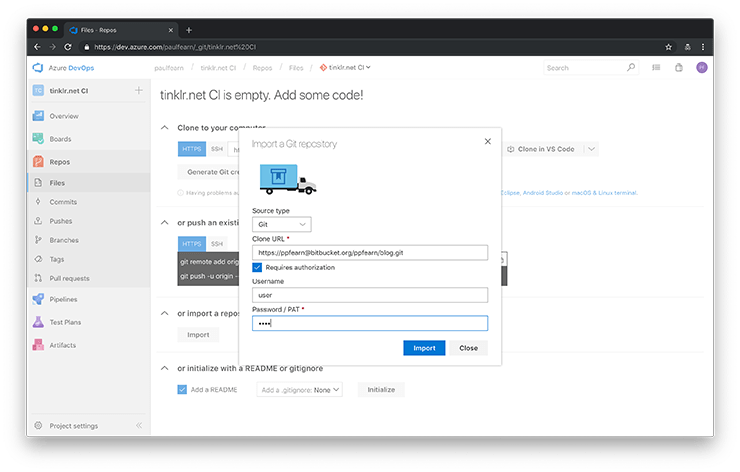The height and width of the screenshot is (472, 740).
Task: Open the Files section icon
Action: pos(38,183)
